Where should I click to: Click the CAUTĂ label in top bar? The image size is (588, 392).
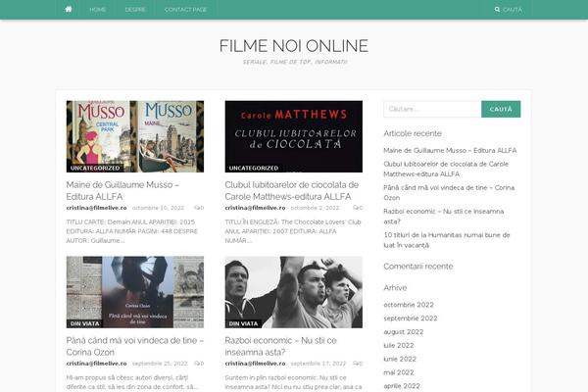tap(513, 10)
